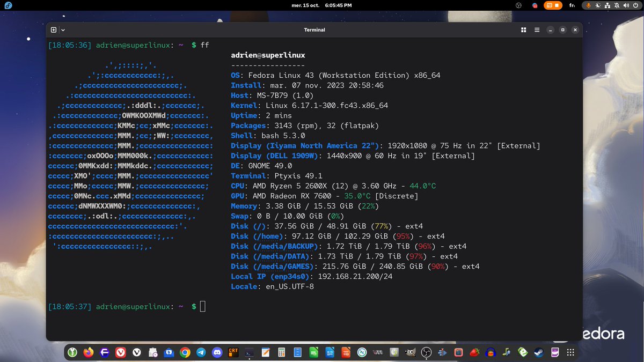
Task: Launch GIMP from the dock
Action: pos(410,352)
